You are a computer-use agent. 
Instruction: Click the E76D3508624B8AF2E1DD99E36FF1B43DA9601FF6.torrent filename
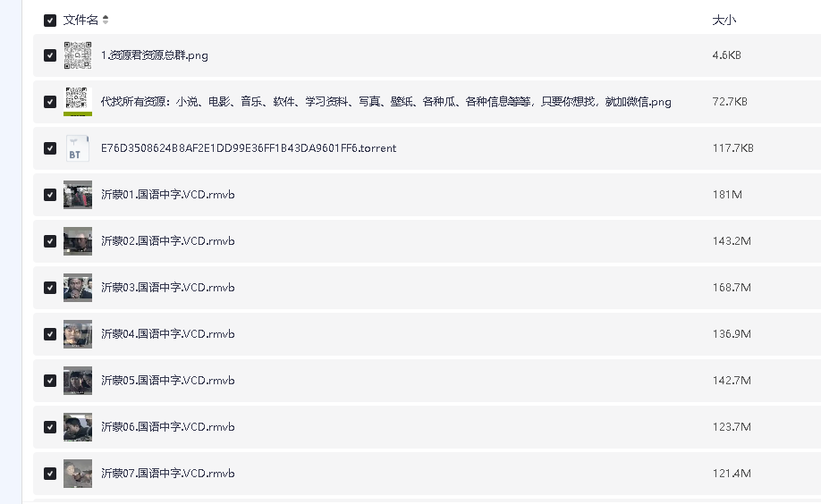pos(248,148)
